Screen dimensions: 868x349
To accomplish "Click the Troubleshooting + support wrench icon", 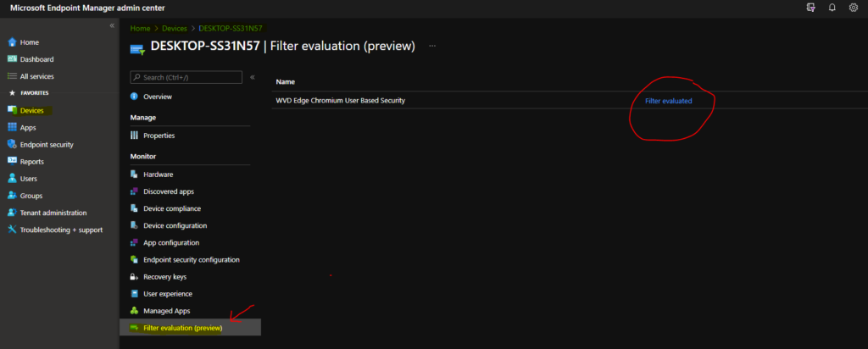I will (x=12, y=230).
